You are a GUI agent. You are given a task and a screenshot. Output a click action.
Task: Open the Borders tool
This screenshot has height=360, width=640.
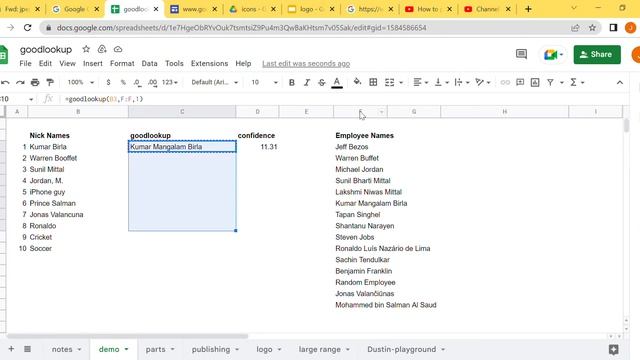373,82
